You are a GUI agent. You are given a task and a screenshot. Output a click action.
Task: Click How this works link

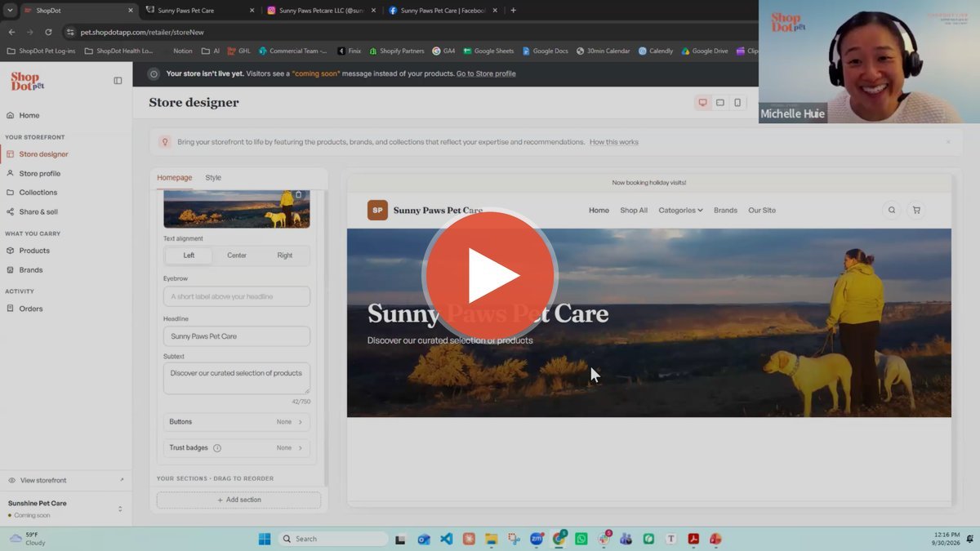[614, 142]
